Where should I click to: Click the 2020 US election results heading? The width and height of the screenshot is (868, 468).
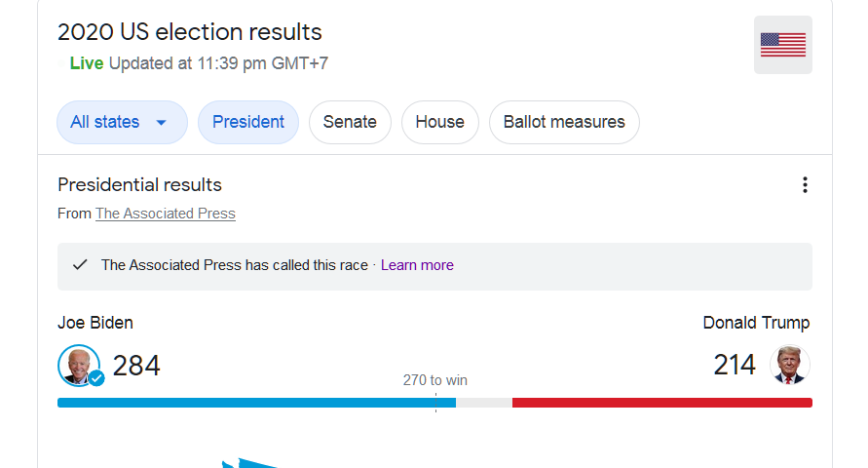pos(190,32)
